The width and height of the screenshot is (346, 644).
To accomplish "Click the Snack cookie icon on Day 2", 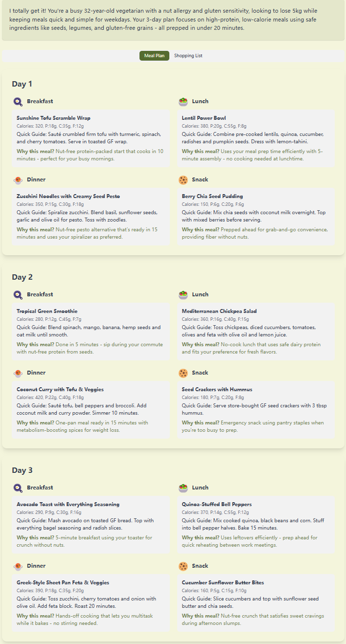I will tap(183, 373).
